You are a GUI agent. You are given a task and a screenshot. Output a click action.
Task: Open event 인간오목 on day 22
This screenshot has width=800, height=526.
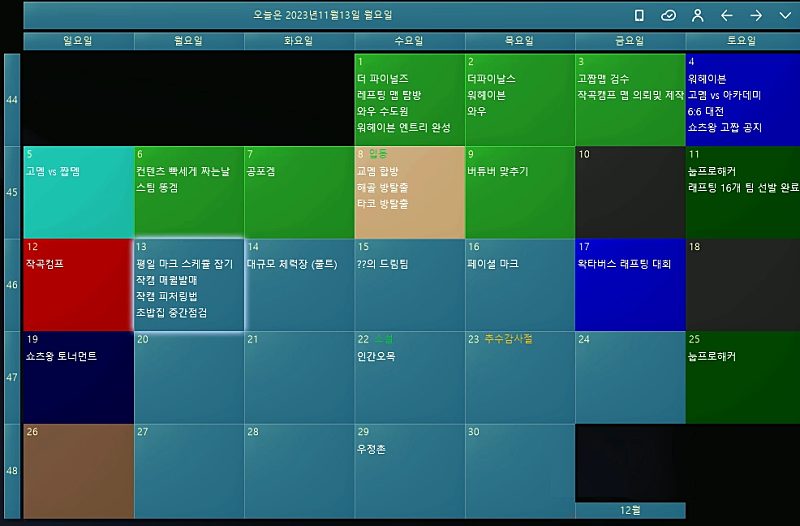pos(377,356)
